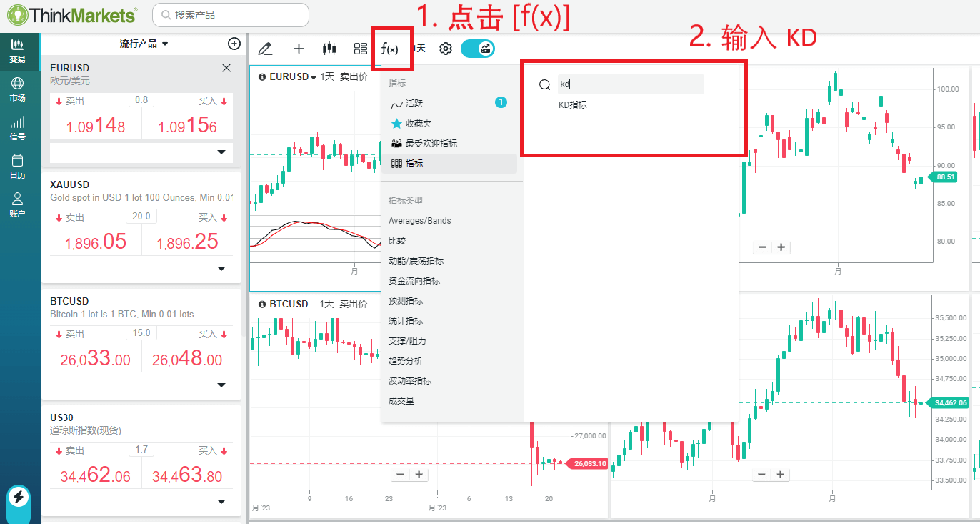This screenshot has width=980, height=524.
Task: Click the 88.51 price label
Action: [943, 177]
